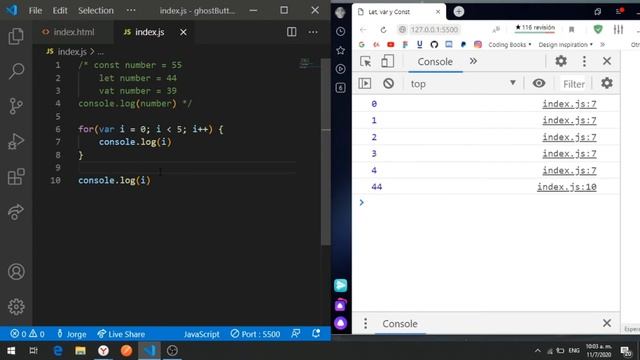640x360 pixels.
Task: Open a new browser tab
Action: click(458, 11)
